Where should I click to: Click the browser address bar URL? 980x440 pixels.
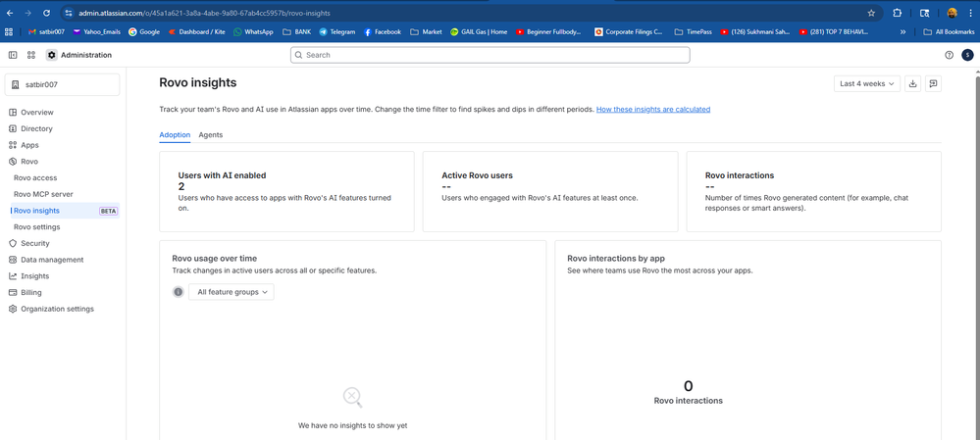204,13
